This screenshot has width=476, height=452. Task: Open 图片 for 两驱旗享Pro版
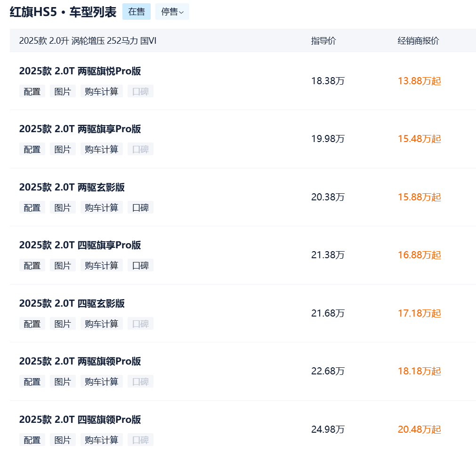pos(63,150)
